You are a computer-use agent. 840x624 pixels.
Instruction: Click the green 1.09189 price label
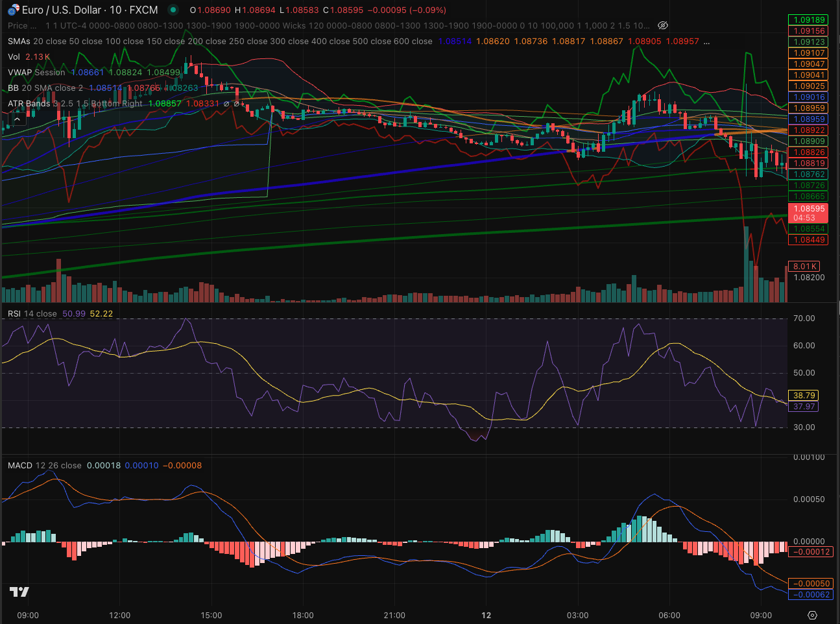[808, 19]
